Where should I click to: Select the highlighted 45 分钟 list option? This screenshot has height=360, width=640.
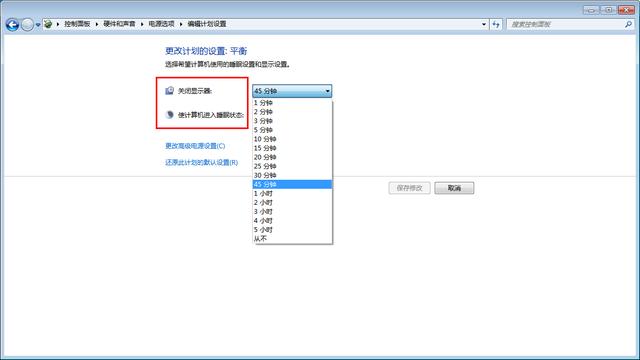pyautogui.click(x=292, y=184)
